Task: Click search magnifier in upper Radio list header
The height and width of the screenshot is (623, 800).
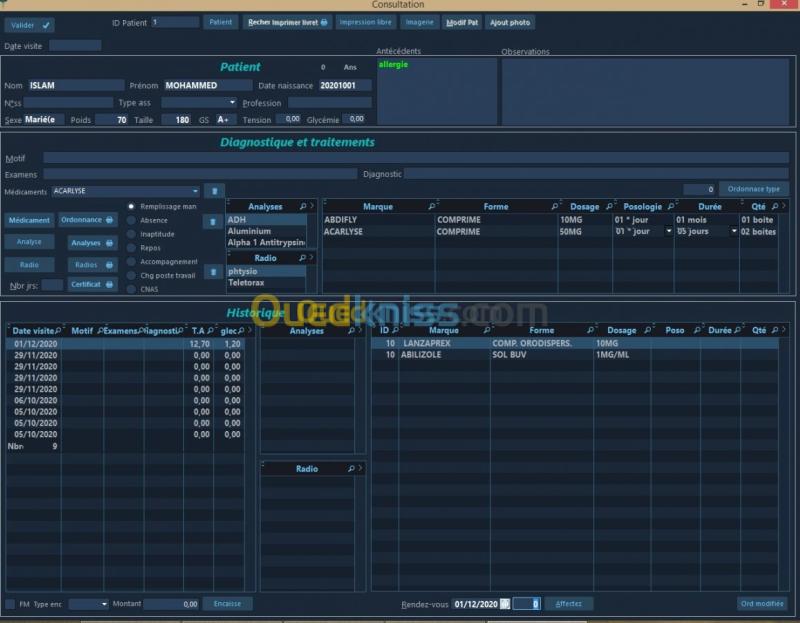Action: coord(303,258)
